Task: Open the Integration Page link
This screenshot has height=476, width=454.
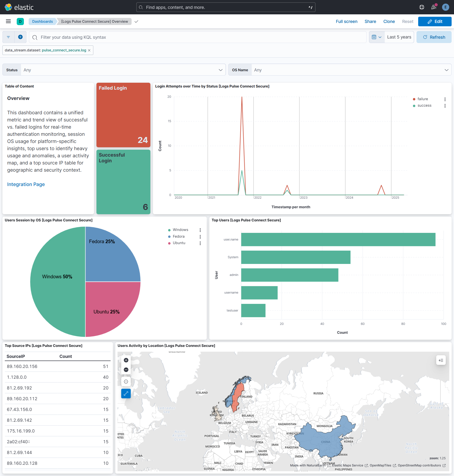Action: [x=26, y=184]
